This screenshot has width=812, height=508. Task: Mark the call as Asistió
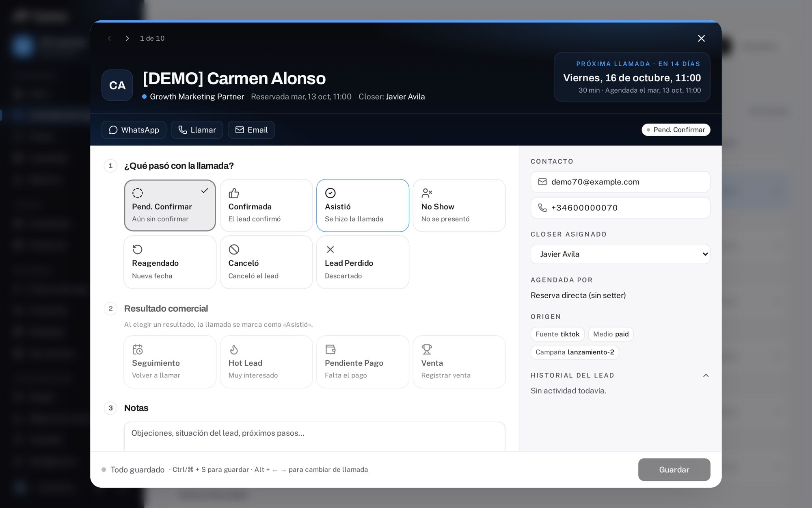[x=363, y=205]
